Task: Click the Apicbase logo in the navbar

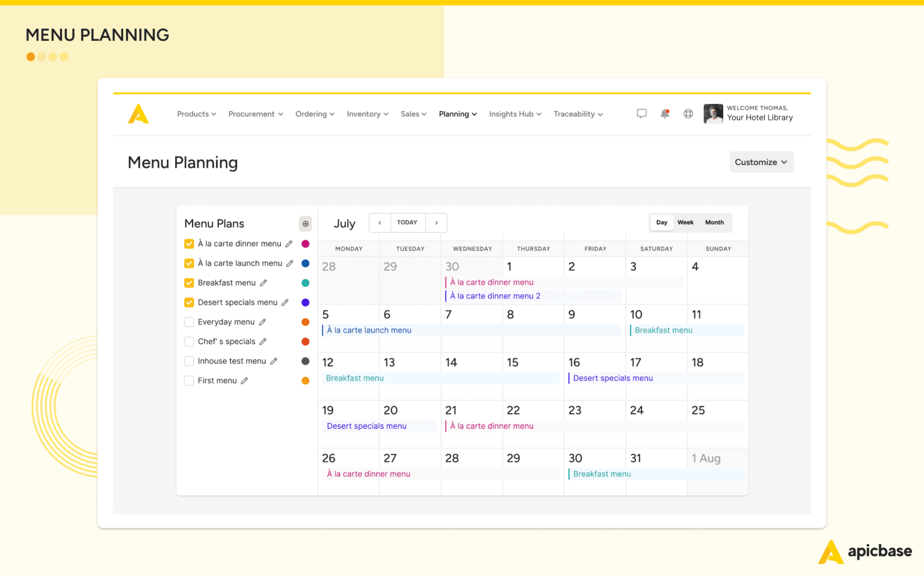Action: point(138,114)
